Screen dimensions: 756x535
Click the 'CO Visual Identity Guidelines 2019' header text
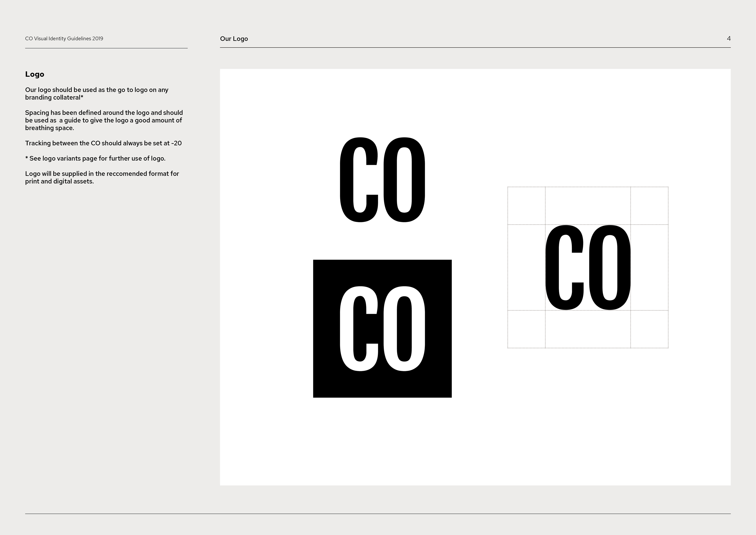[x=64, y=39]
